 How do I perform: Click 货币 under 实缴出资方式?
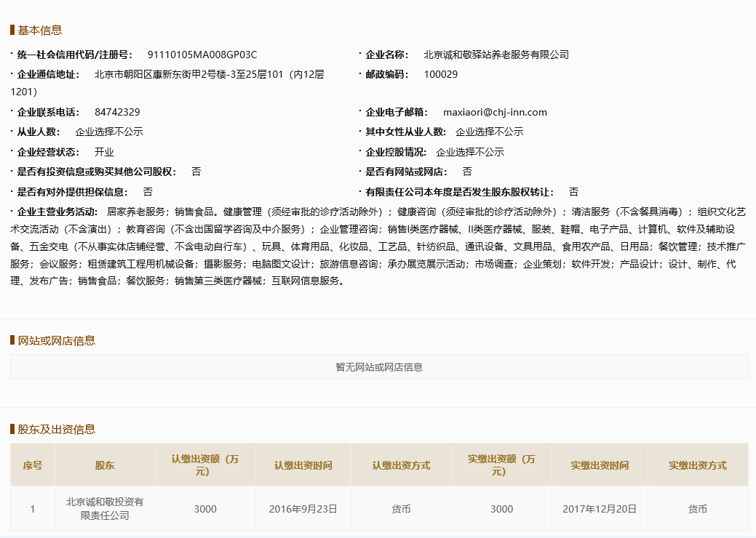[x=698, y=509]
